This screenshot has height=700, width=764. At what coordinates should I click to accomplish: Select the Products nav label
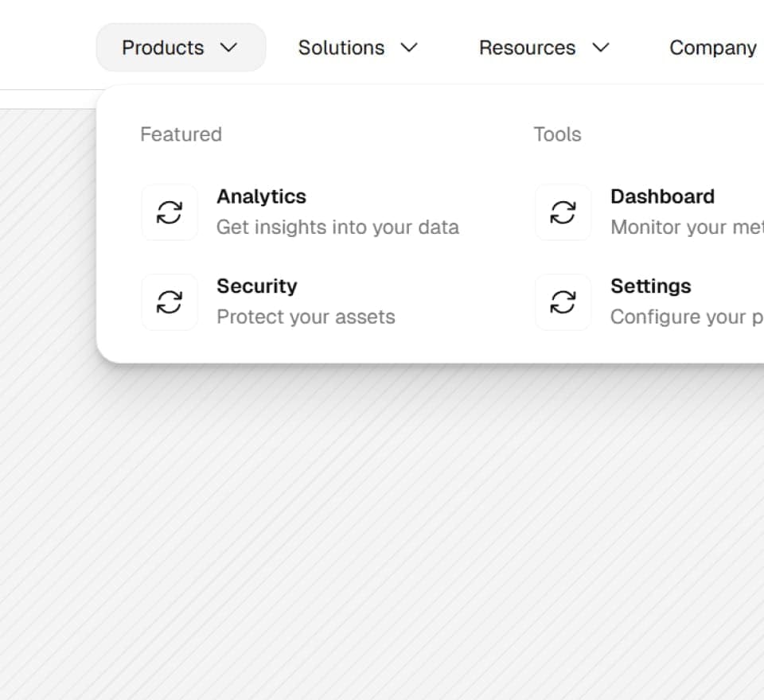click(162, 48)
